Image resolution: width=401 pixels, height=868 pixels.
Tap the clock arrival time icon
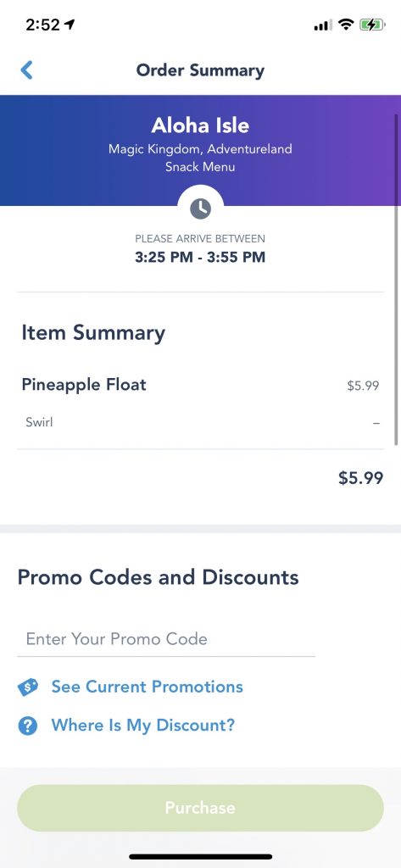200,209
